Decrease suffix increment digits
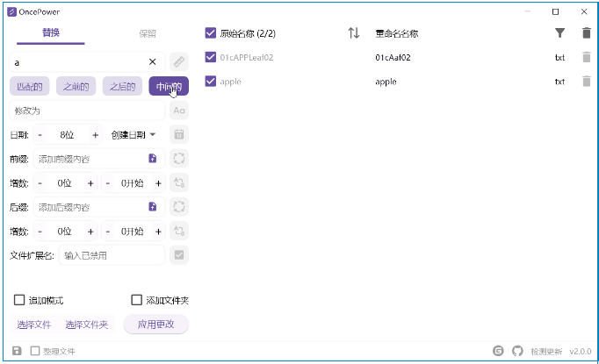599x364 pixels. pyautogui.click(x=40, y=232)
